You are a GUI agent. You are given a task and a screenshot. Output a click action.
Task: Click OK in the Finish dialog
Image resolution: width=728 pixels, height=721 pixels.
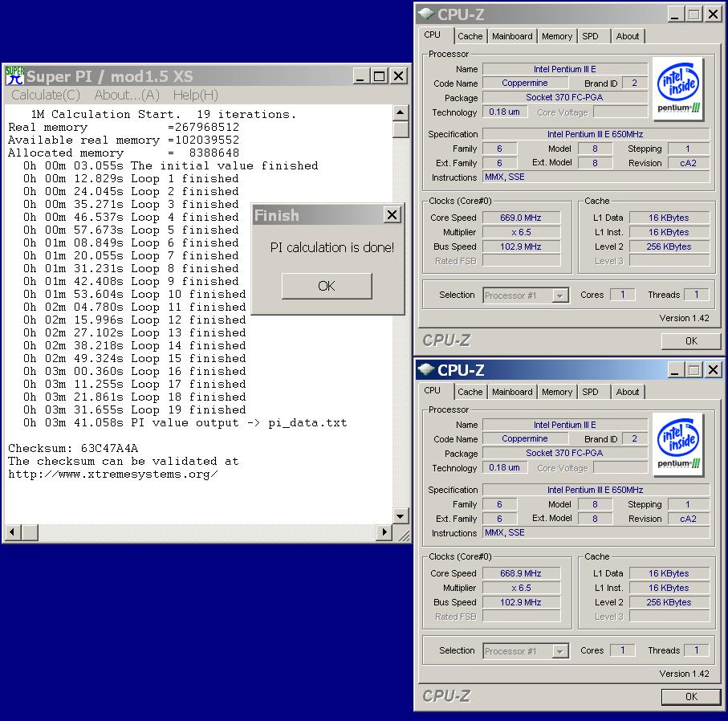[x=327, y=286]
